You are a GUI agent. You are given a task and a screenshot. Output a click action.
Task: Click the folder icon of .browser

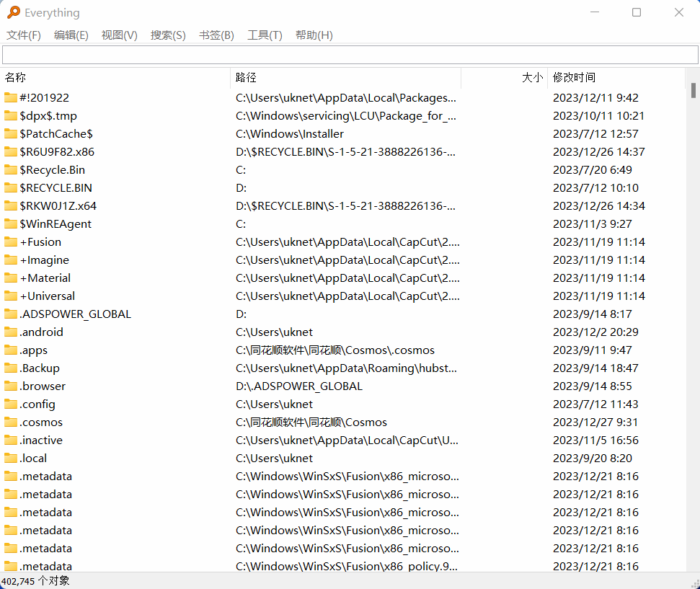point(11,386)
